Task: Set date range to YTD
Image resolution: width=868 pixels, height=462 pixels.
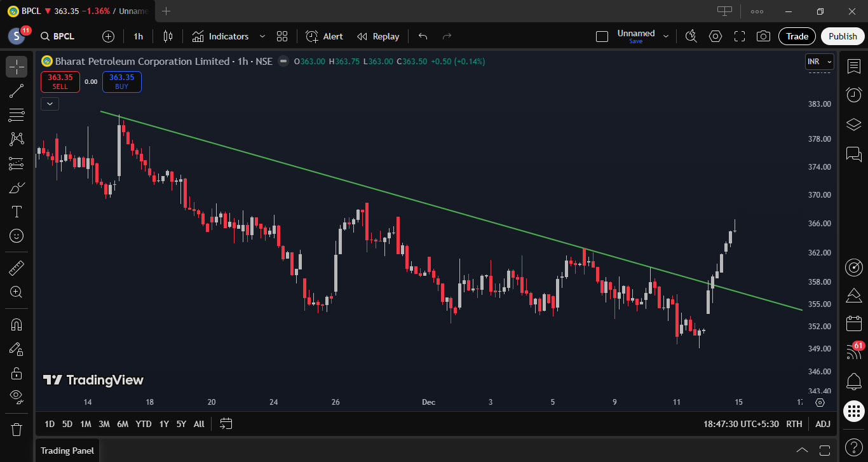Action: (x=144, y=424)
